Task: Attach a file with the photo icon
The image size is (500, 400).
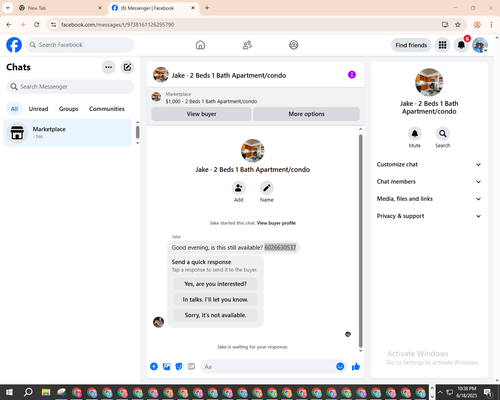Action: 166,367
